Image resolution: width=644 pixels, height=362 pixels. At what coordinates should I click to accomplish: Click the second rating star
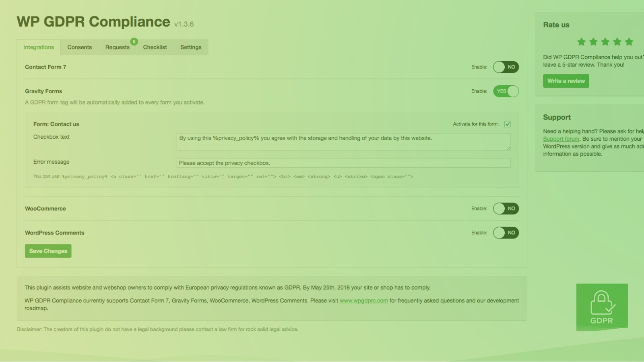tap(593, 42)
